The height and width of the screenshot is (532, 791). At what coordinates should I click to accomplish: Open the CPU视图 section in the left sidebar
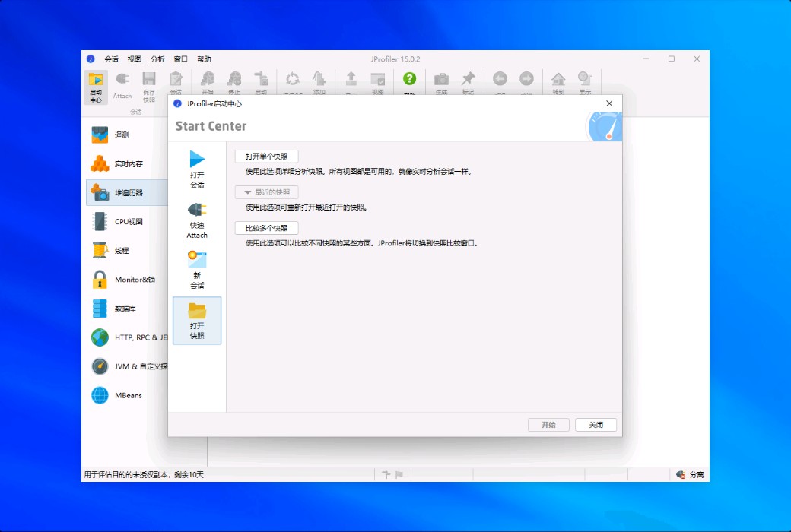[127, 221]
